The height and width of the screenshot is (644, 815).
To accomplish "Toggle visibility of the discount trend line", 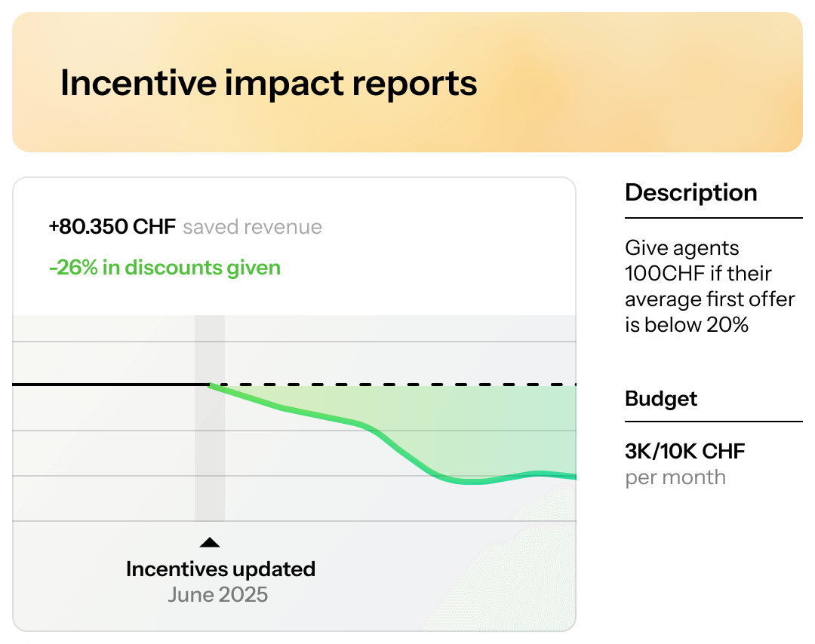I will [x=163, y=268].
